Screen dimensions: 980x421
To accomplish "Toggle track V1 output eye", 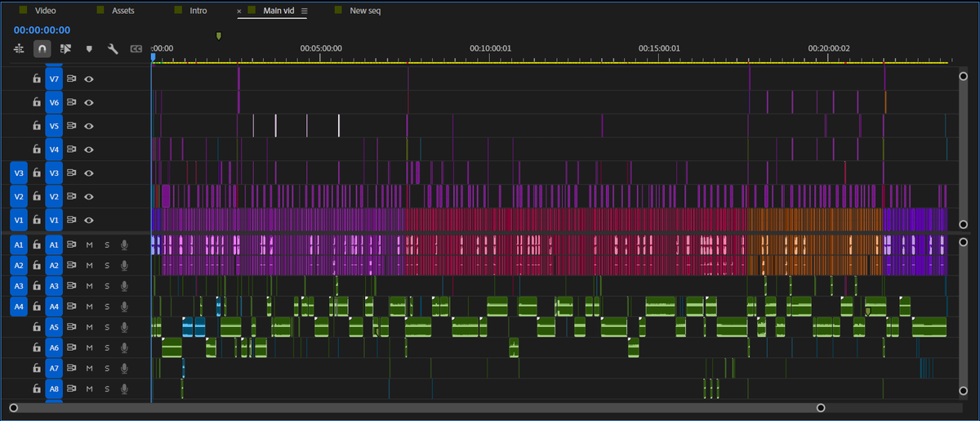I will 89,220.
